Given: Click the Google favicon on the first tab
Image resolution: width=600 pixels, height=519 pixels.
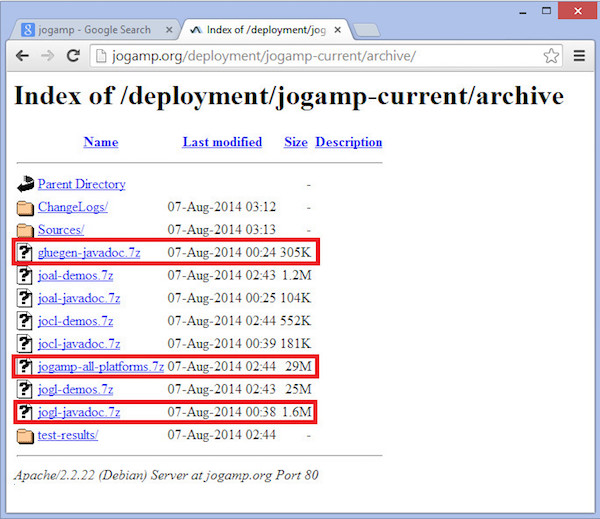Looking at the screenshot, I should click(28, 30).
